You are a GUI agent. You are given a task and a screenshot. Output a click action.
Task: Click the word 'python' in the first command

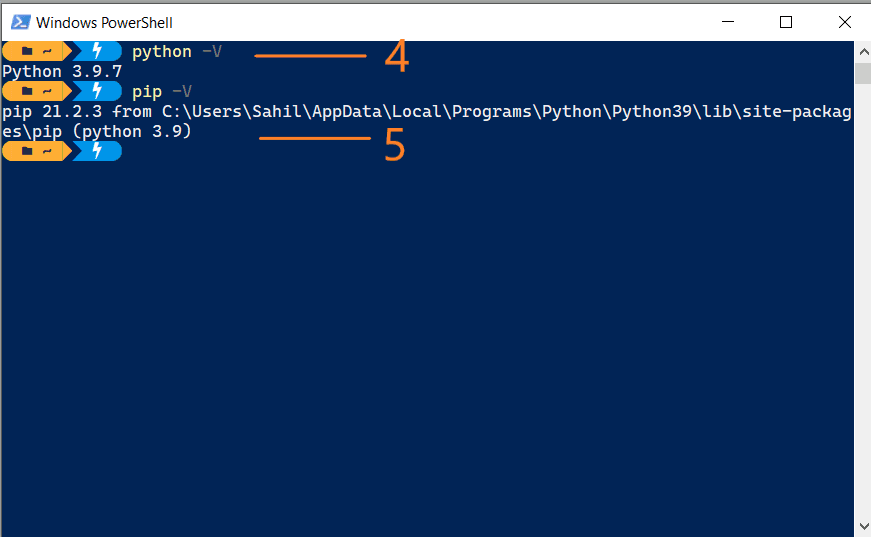pyautogui.click(x=161, y=52)
